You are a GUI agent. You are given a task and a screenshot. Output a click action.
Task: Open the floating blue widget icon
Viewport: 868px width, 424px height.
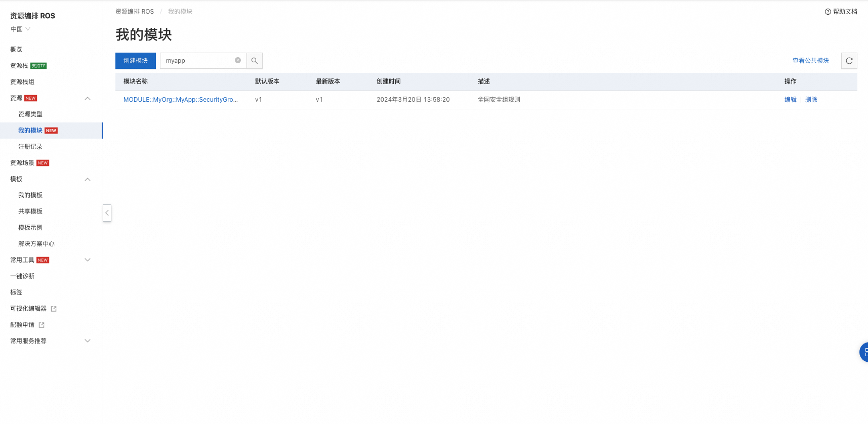pos(864,352)
